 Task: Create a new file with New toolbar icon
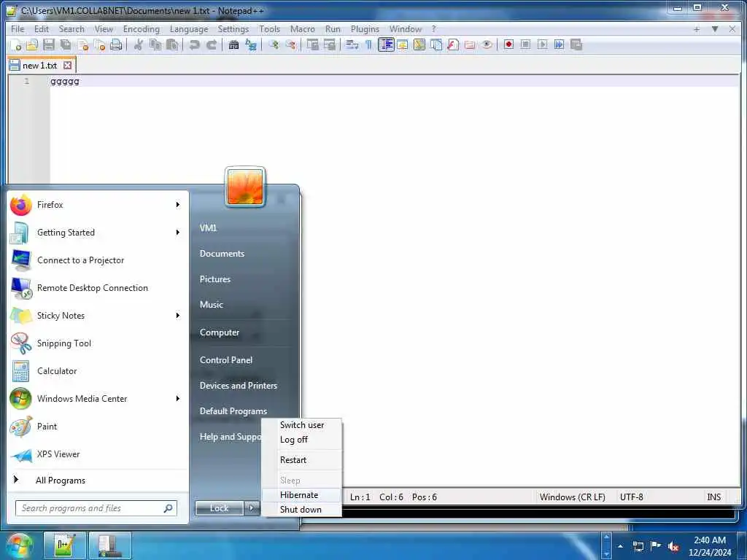click(16, 44)
